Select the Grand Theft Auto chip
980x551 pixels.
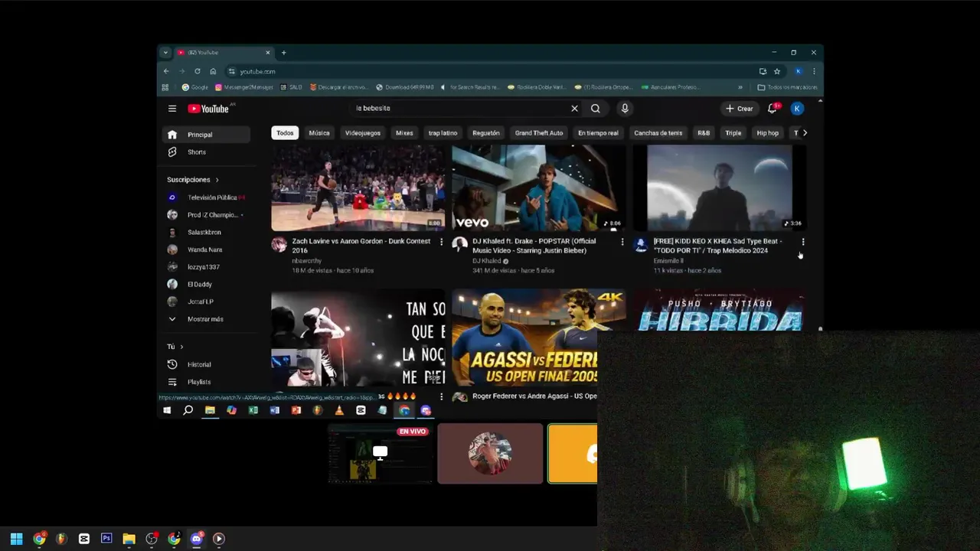pos(539,133)
